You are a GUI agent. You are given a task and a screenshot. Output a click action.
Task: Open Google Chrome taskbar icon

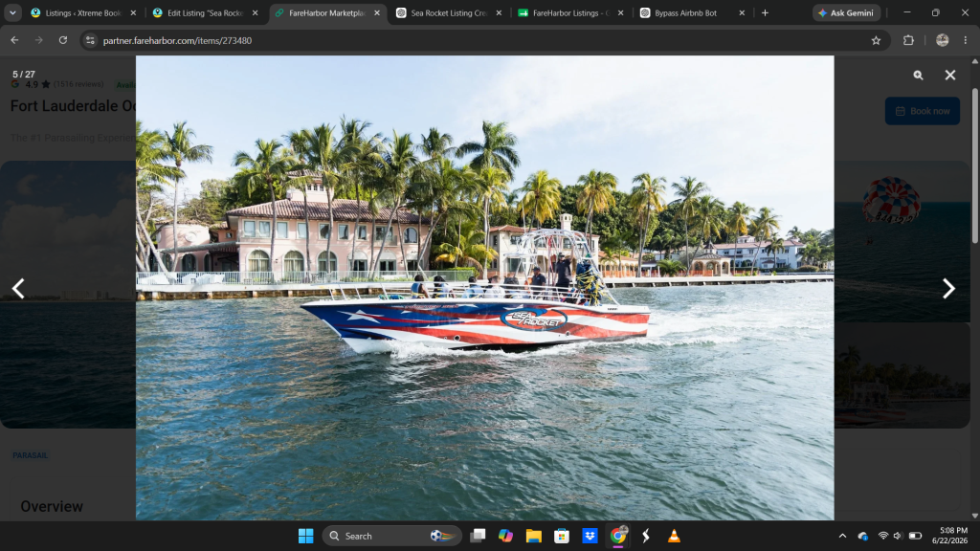pos(617,536)
